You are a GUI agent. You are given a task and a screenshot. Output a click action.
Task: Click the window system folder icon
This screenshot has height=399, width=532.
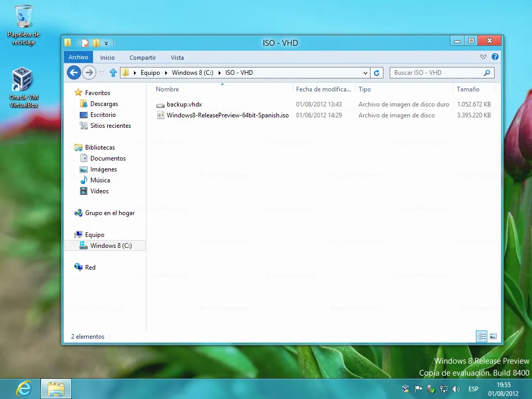tap(68, 43)
